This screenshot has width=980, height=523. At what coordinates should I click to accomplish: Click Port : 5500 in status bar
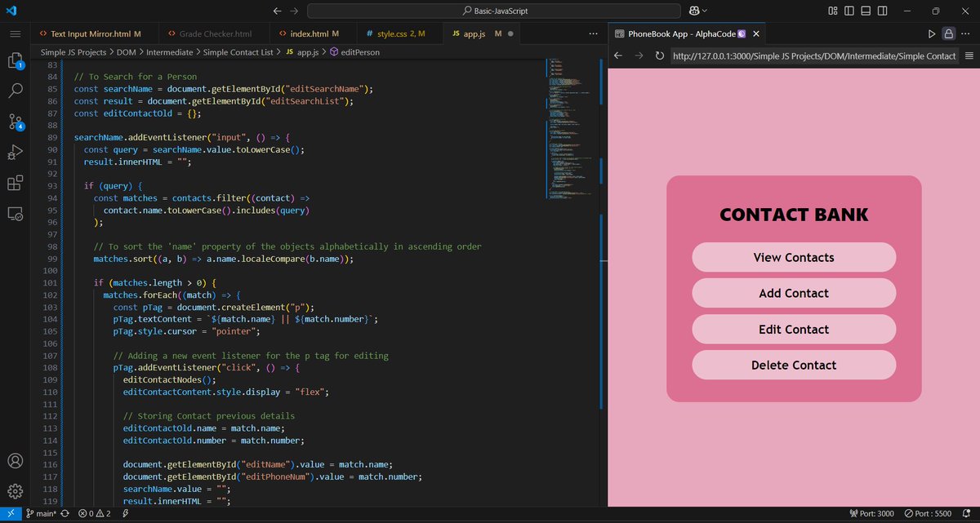[x=928, y=514]
